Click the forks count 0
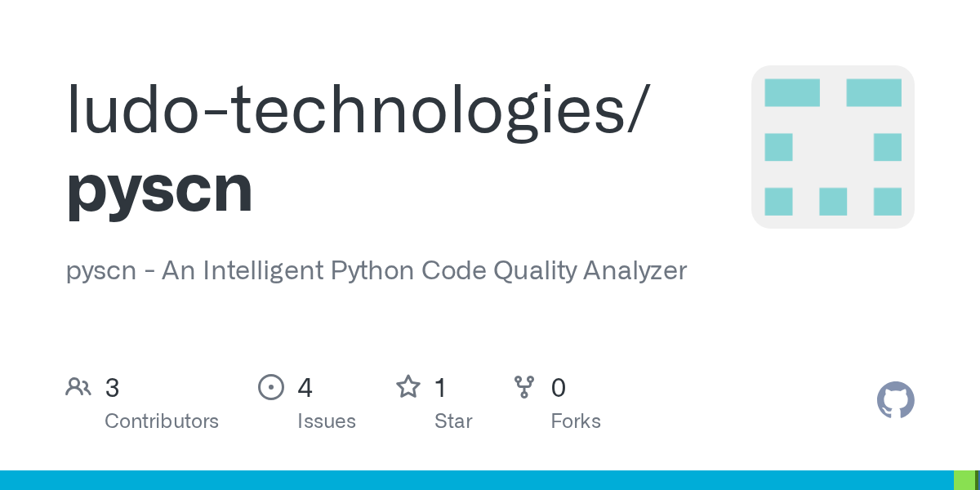 tap(559, 388)
